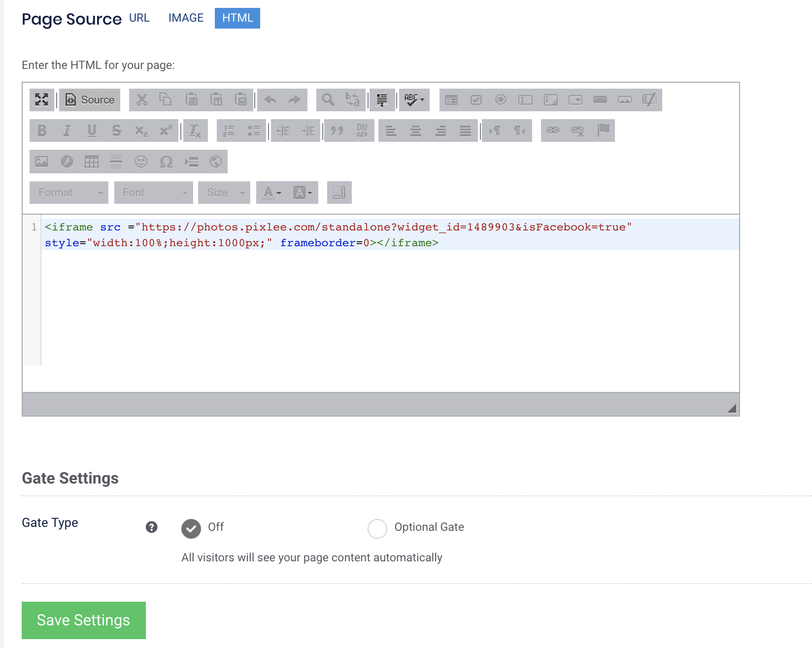This screenshot has height=648, width=812.
Task: Insert a numbered list
Action: [x=228, y=130]
